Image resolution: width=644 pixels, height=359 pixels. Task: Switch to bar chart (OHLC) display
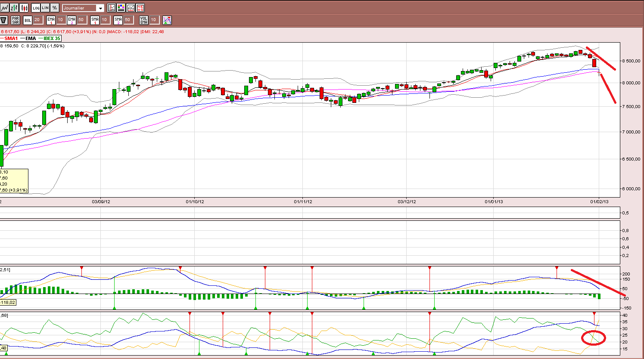pos(14,8)
